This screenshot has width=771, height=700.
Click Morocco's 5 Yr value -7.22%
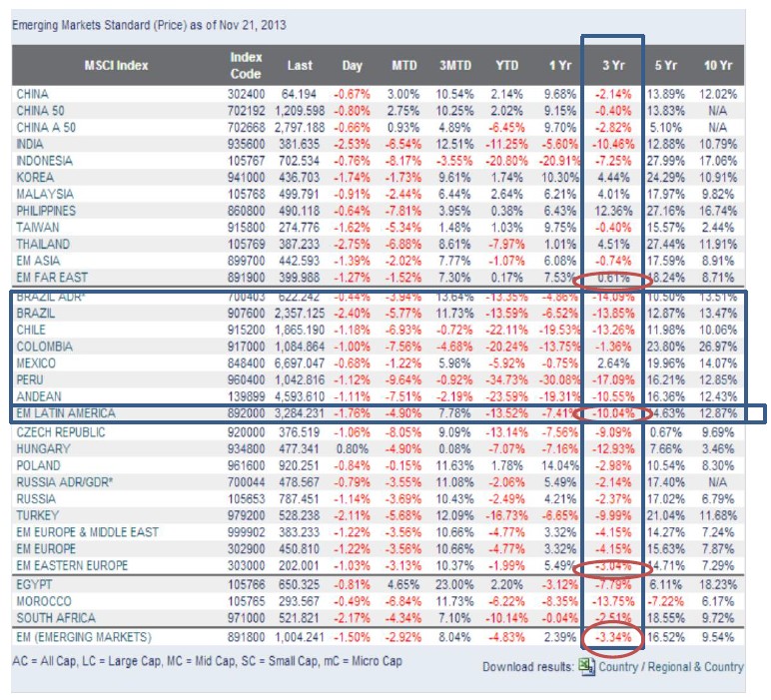pyautogui.click(x=666, y=602)
